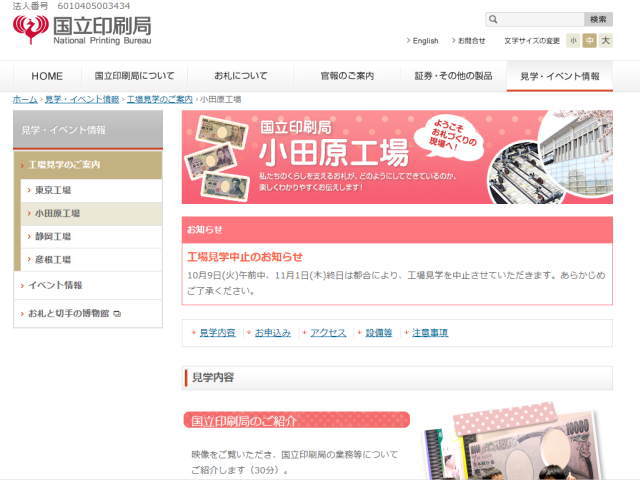Screen dimensions: 640x480
Task: Open the お問合せ contact link
Action: point(471,41)
